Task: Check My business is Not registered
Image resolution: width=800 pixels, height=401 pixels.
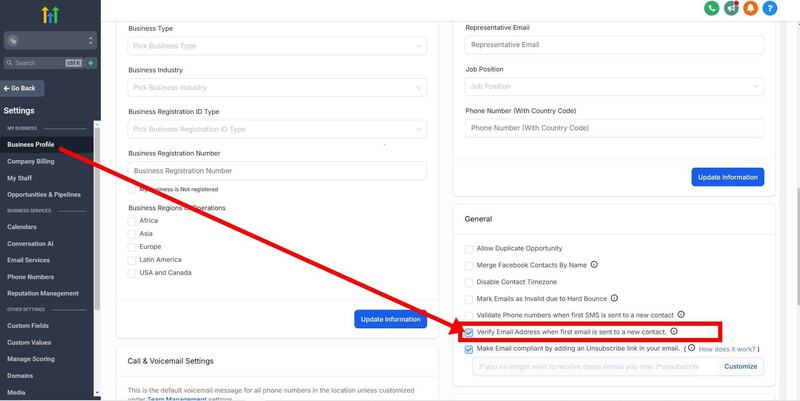Action: [x=132, y=189]
